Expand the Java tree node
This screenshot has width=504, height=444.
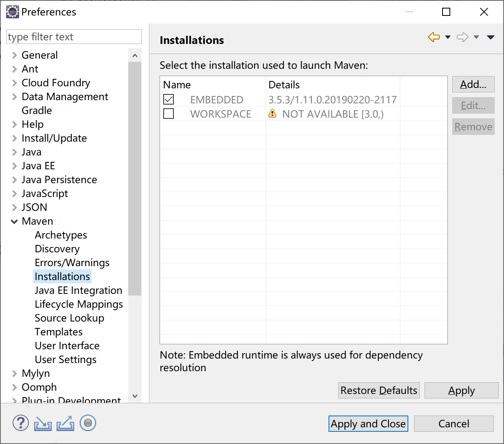click(15, 152)
